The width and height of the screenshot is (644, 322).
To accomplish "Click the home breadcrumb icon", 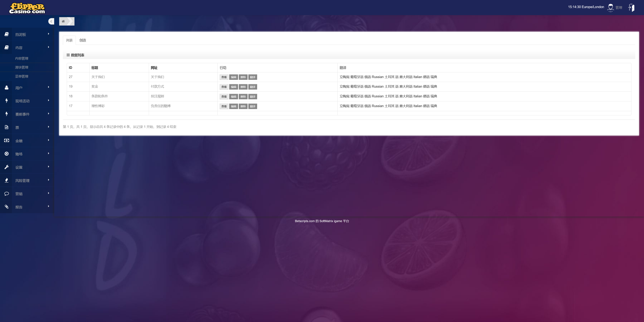I will click(x=63, y=21).
